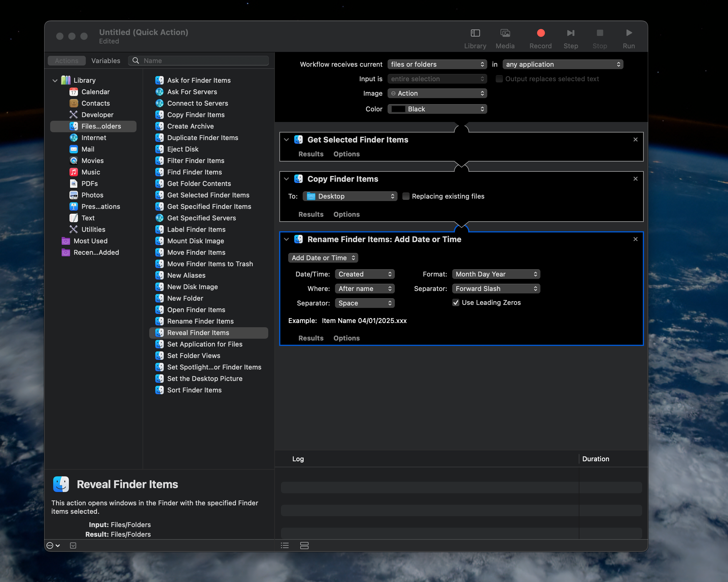Collapse the Library tree chevron
The width and height of the screenshot is (728, 582).
point(55,80)
